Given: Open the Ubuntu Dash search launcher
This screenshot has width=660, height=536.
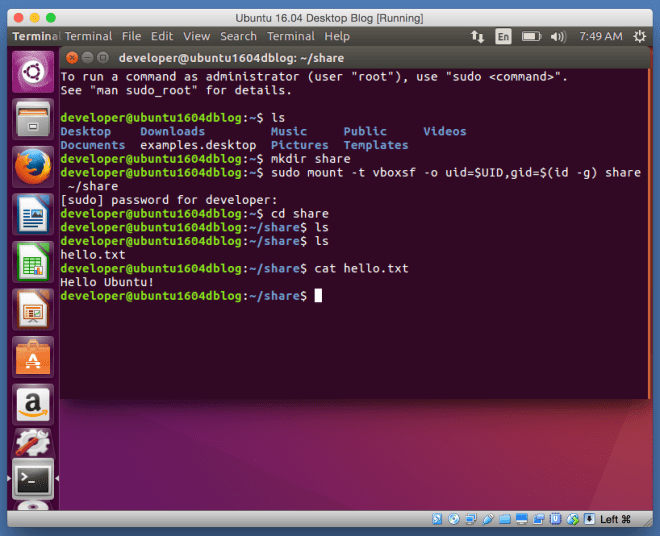Looking at the screenshot, I should point(32,74).
